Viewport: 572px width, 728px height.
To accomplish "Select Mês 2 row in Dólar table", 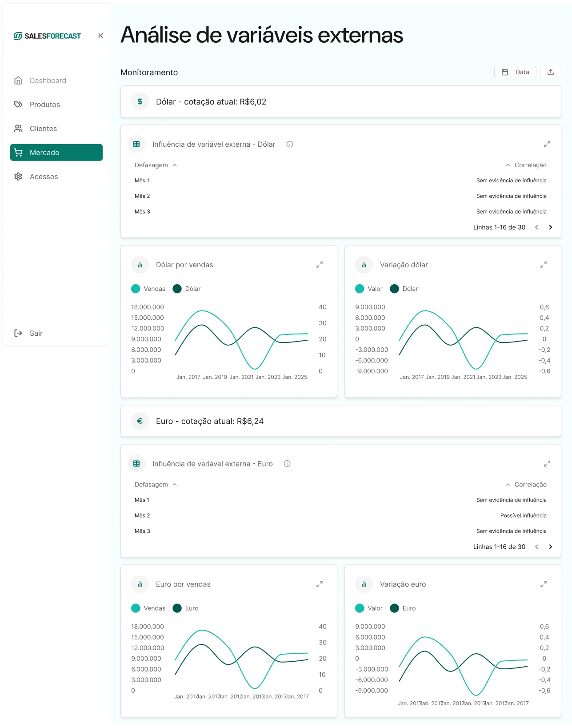I will click(341, 196).
